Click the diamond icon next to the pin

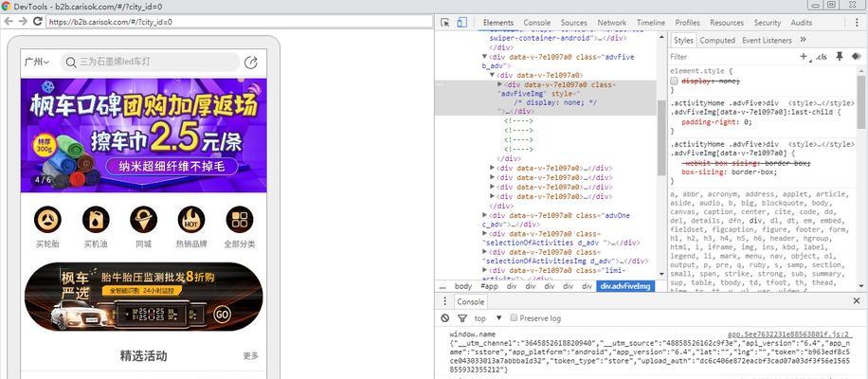click(x=857, y=57)
